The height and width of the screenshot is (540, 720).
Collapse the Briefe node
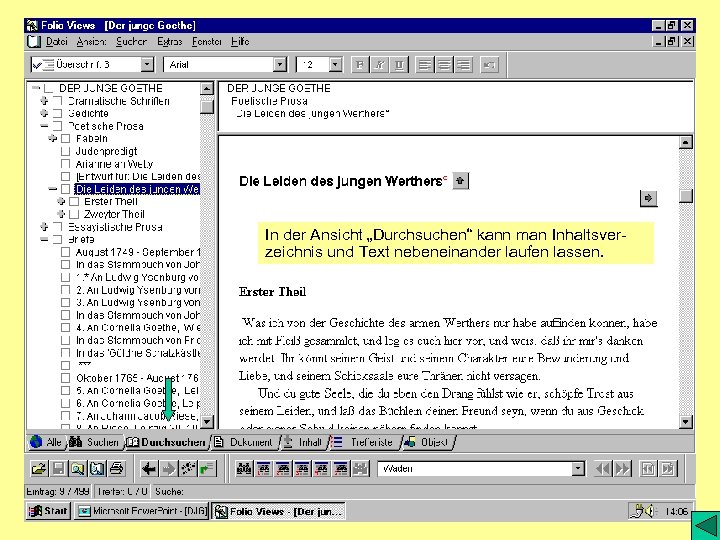44,239
